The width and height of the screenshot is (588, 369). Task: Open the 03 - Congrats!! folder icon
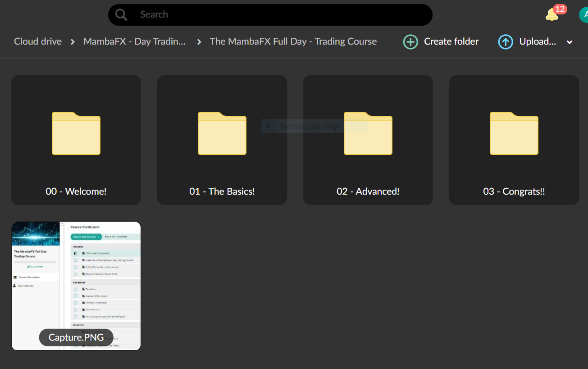(514, 133)
